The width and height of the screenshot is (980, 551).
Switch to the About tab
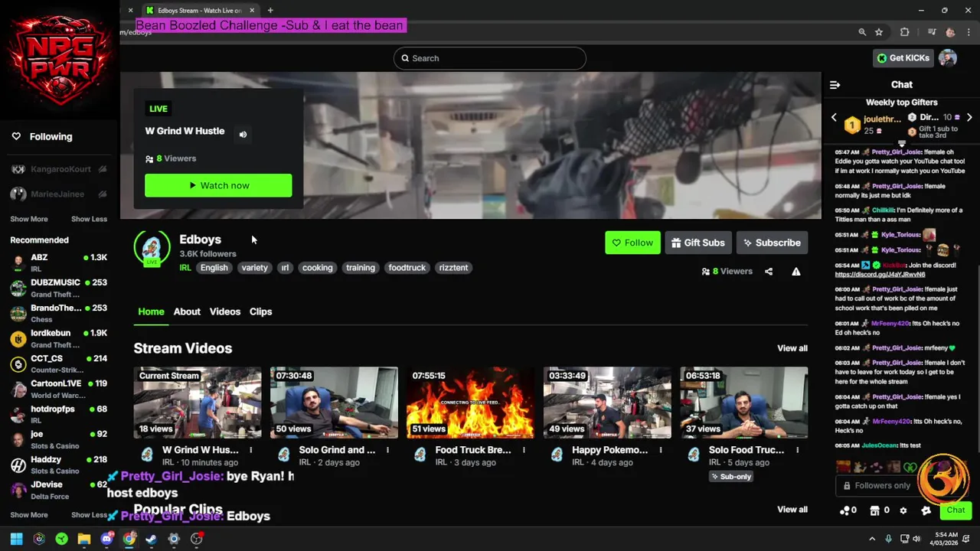tap(187, 311)
